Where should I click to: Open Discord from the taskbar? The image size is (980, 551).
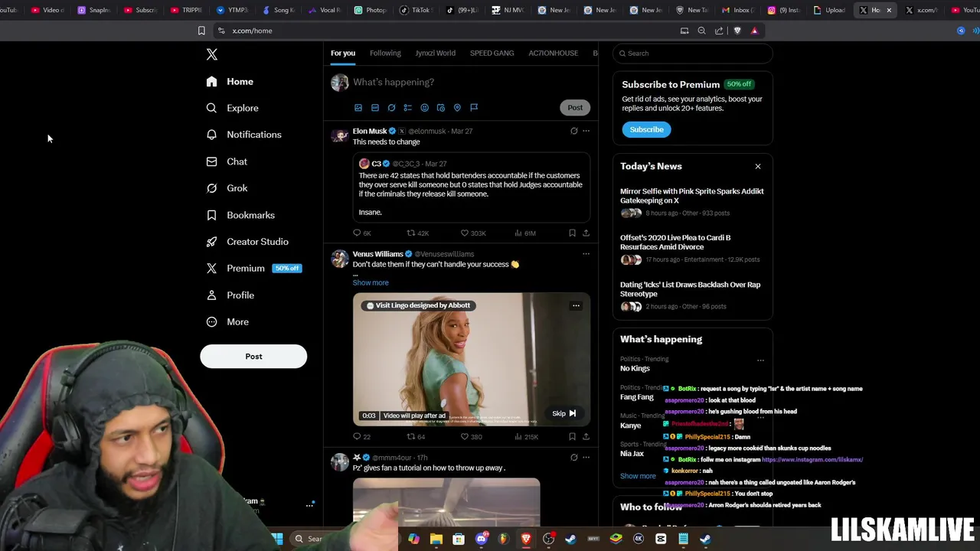[x=481, y=539]
